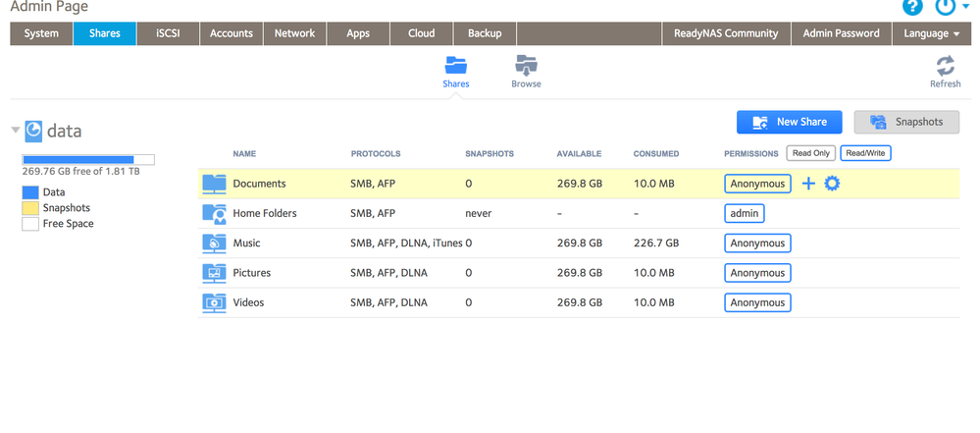Screen dimensions: 980x433
Task: Click the Refresh icon
Action: (x=945, y=67)
